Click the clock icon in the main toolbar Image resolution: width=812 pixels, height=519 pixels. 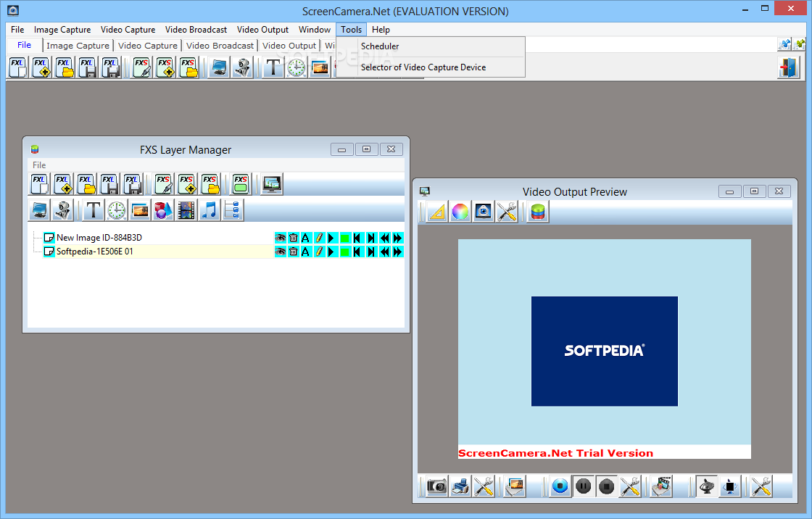tap(297, 67)
